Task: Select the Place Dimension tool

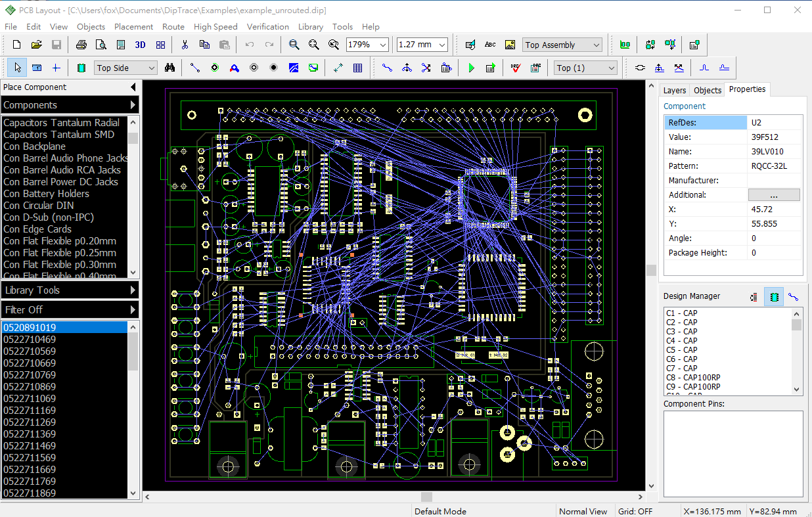Action: pyautogui.click(x=338, y=68)
